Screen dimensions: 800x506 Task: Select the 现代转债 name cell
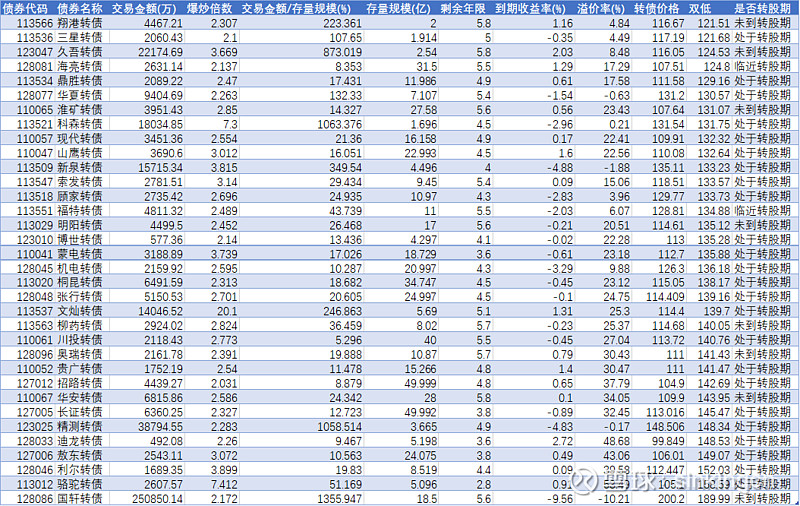coord(79,139)
